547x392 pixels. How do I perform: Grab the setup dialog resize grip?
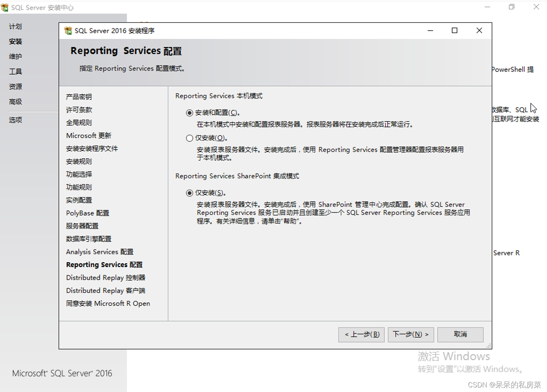click(489, 346)
